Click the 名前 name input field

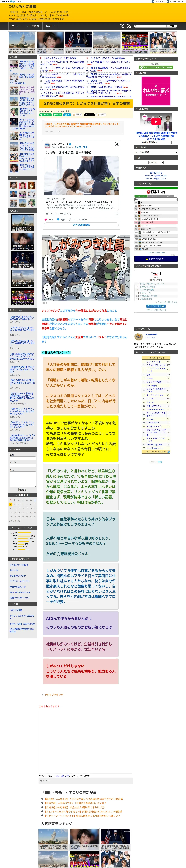click(x=23, y=458)
